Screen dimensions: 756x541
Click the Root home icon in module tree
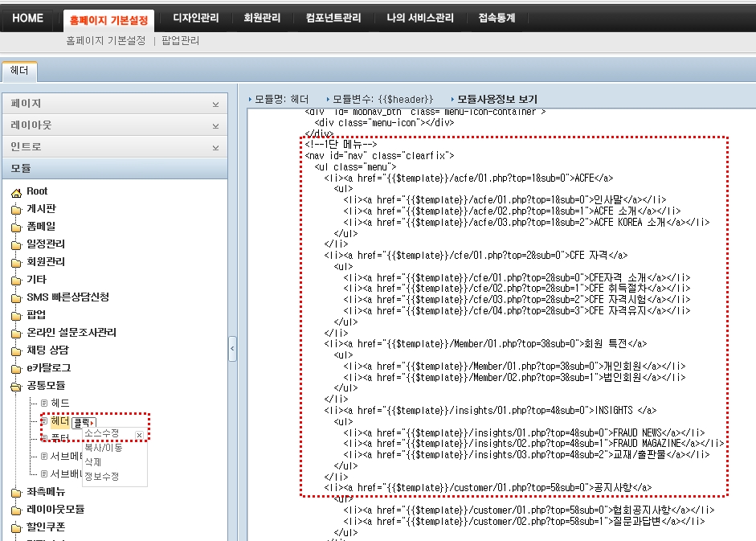click(x=16, y=191)
